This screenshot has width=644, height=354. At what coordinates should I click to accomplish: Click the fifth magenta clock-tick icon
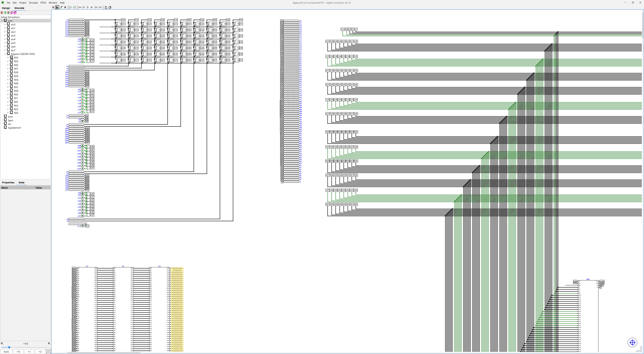click(15, 13)
